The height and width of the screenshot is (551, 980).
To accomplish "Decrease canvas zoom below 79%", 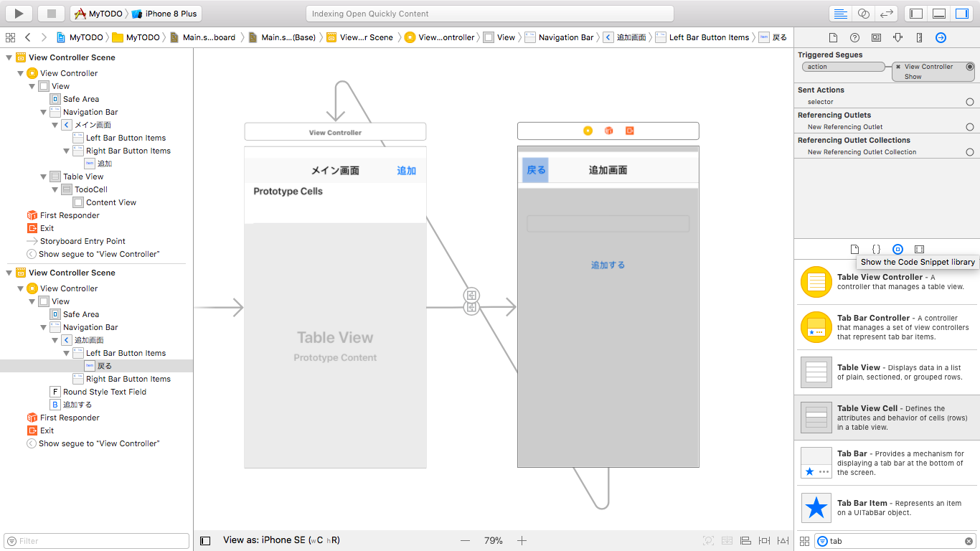I will click(x=465, y=540).
